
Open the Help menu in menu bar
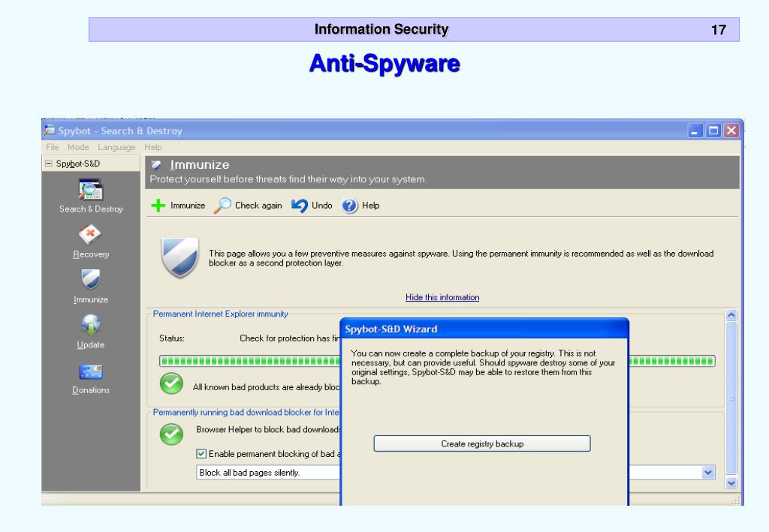(x=152, y=147)
